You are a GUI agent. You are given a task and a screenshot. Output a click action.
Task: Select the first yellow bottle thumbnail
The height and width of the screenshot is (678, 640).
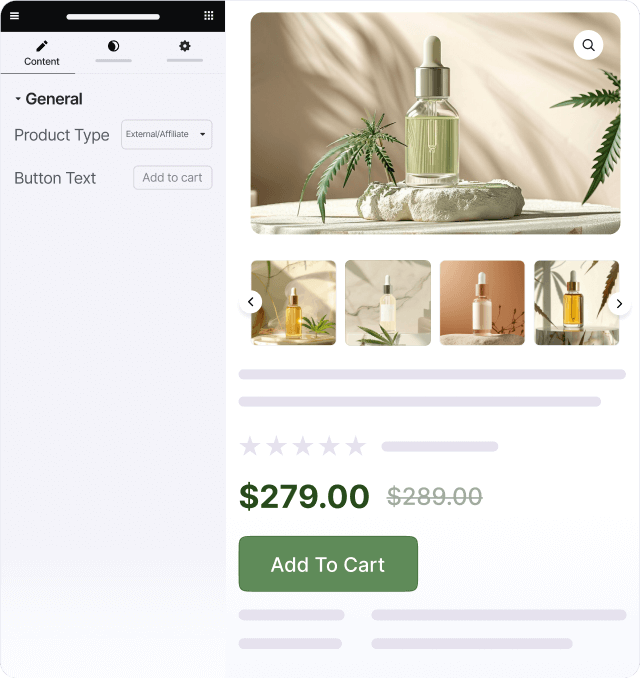(x=294, y=303)
